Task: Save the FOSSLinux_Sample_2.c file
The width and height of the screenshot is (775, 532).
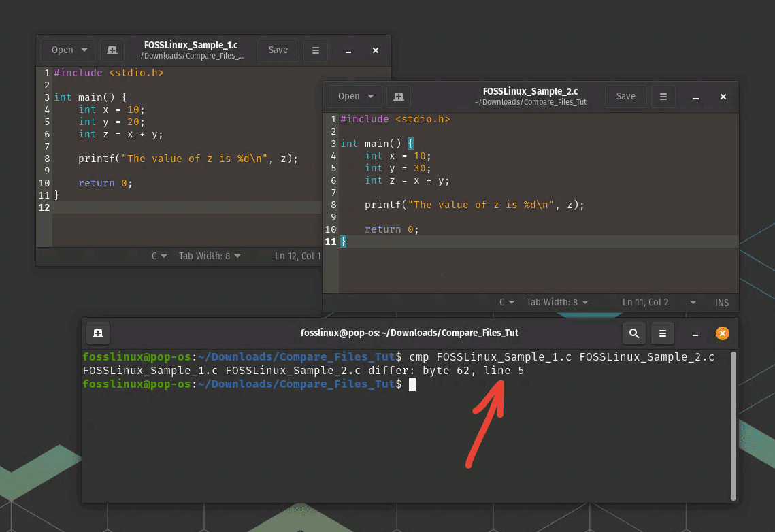Action: tap(625, 97)
